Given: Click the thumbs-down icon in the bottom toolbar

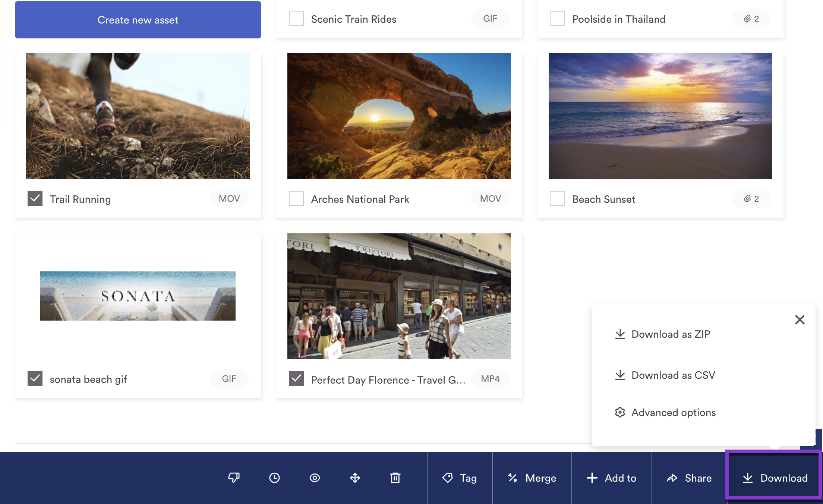Looking at the screenshot, I should pos(234,478).
